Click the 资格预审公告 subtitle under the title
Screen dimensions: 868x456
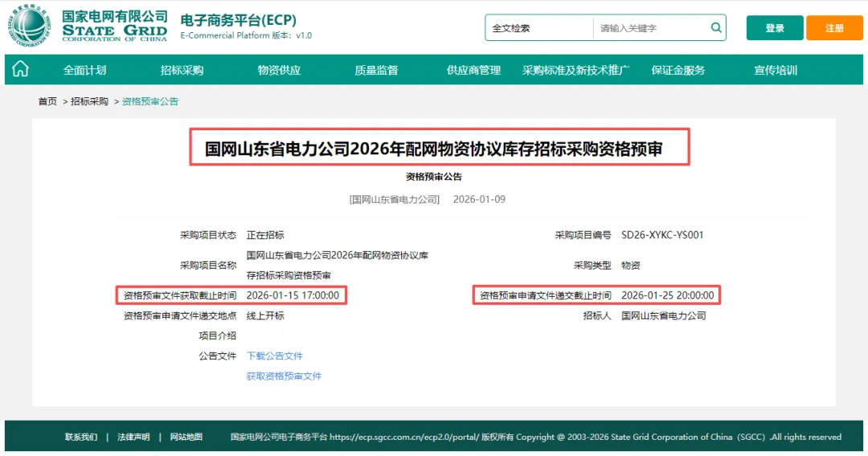(x=433, y=177)
